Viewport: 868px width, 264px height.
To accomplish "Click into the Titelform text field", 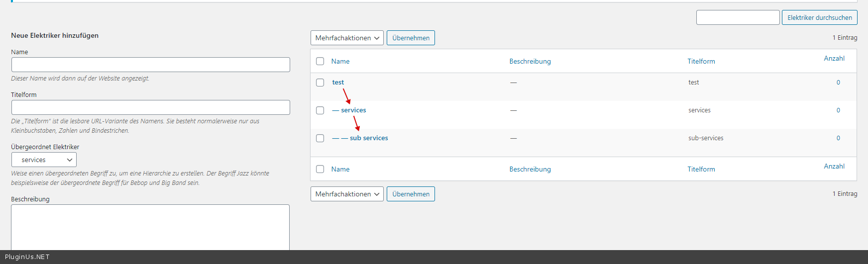I will coord(150,107).
